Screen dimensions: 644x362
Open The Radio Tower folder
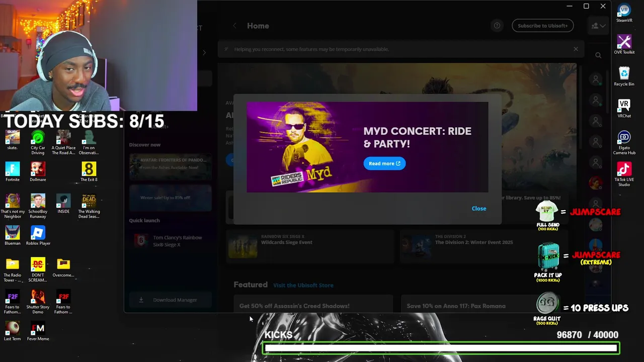(13, 270)
